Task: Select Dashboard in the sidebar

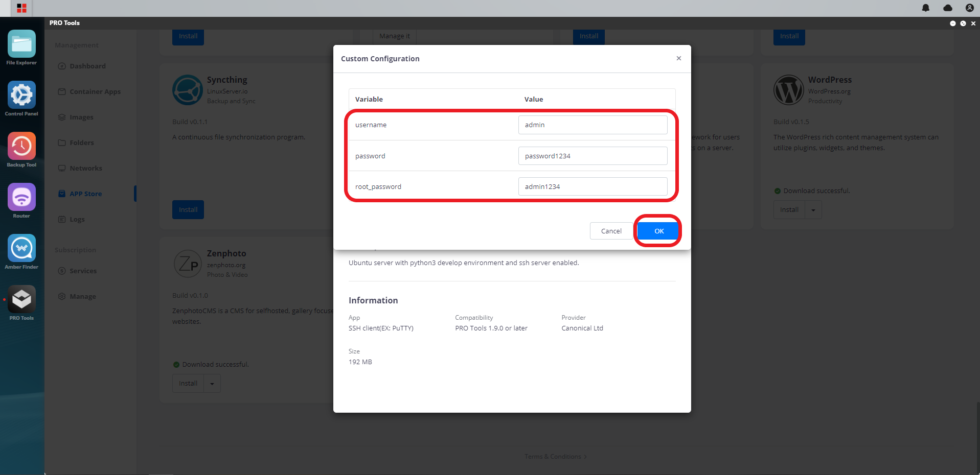Action: coord(88,66)
